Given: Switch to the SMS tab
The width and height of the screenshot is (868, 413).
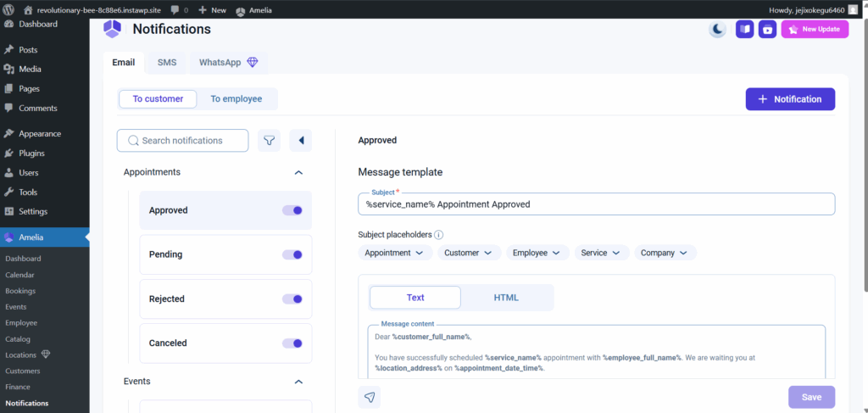Looking at the screenshot, I should point(167,63).
